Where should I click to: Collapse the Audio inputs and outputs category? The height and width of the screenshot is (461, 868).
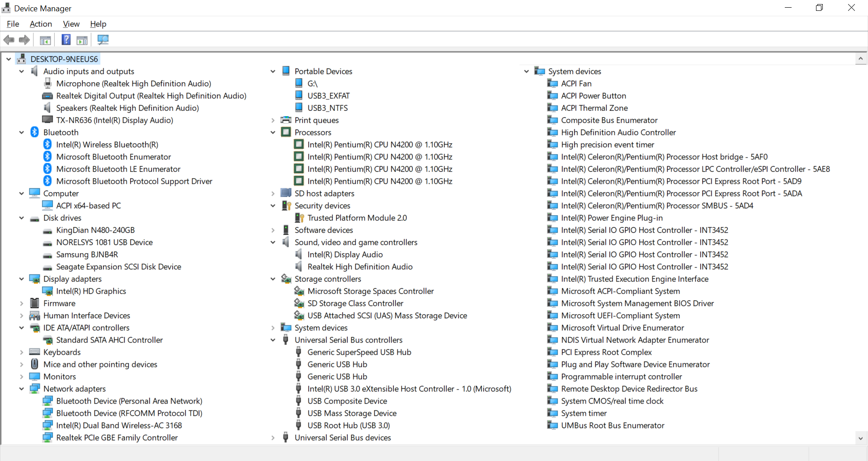[21, 71]
